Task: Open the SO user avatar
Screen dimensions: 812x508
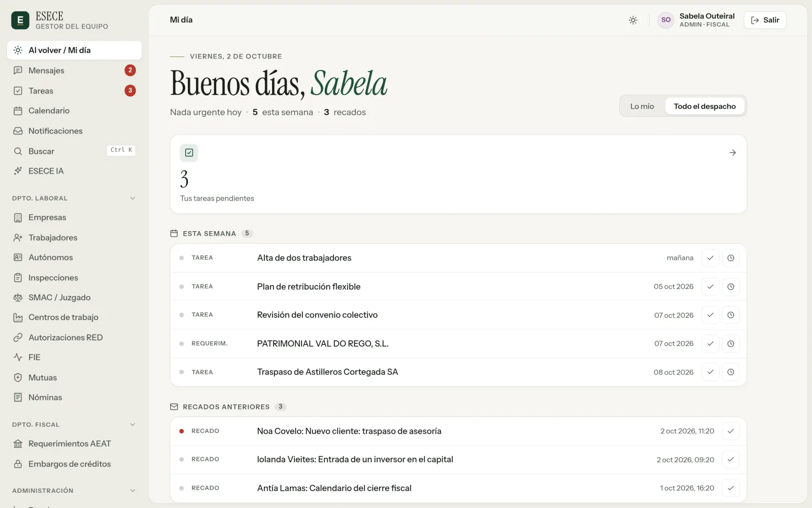Action: (x=666, y=20)
